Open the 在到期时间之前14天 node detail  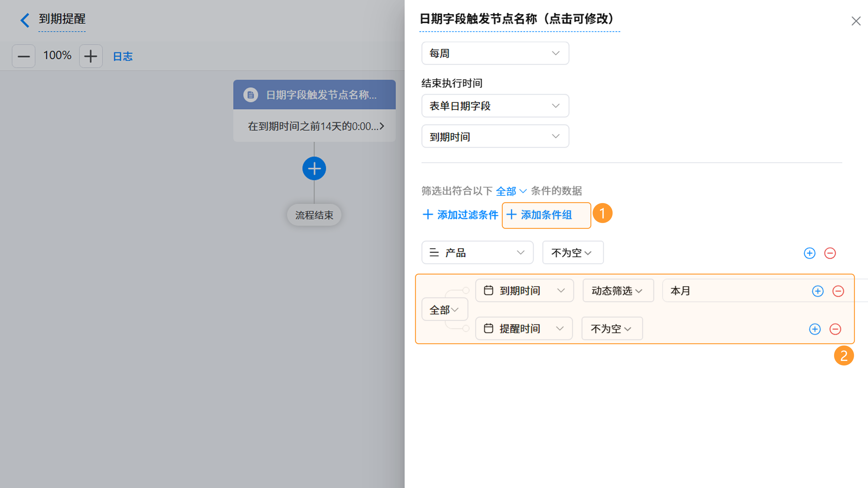(314, 126)
